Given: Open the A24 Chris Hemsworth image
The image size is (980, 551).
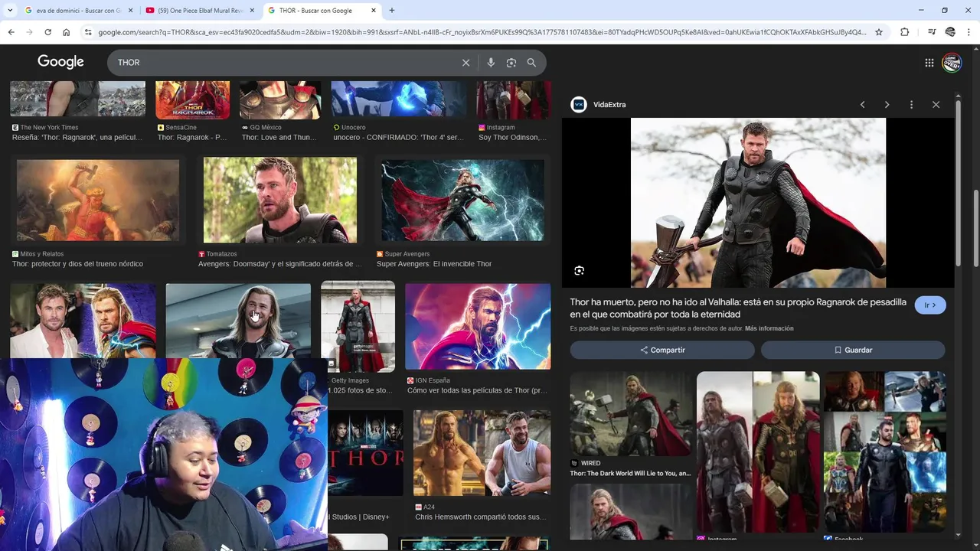Looking at the screenshot, I should point(482,453).
